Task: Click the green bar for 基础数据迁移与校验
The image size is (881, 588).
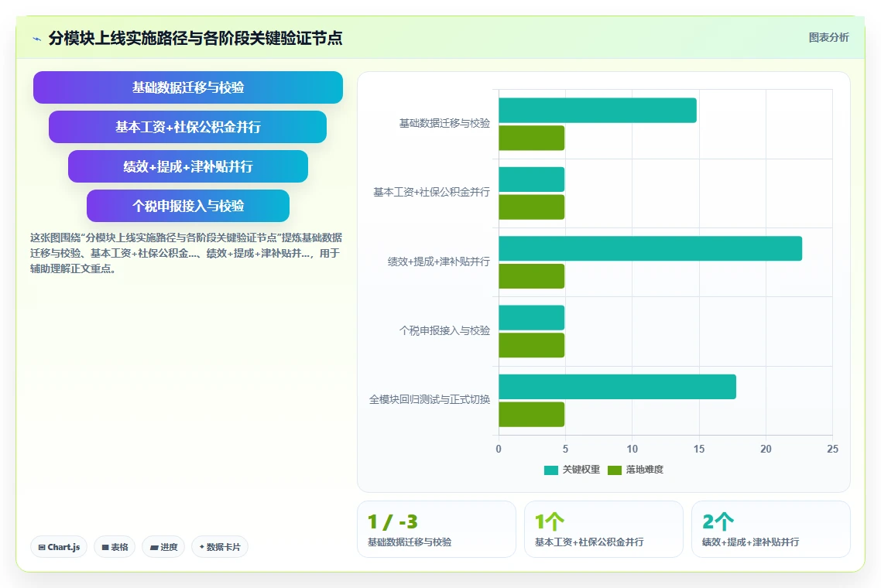Action: pyautogui.click(x=532, y=138)
